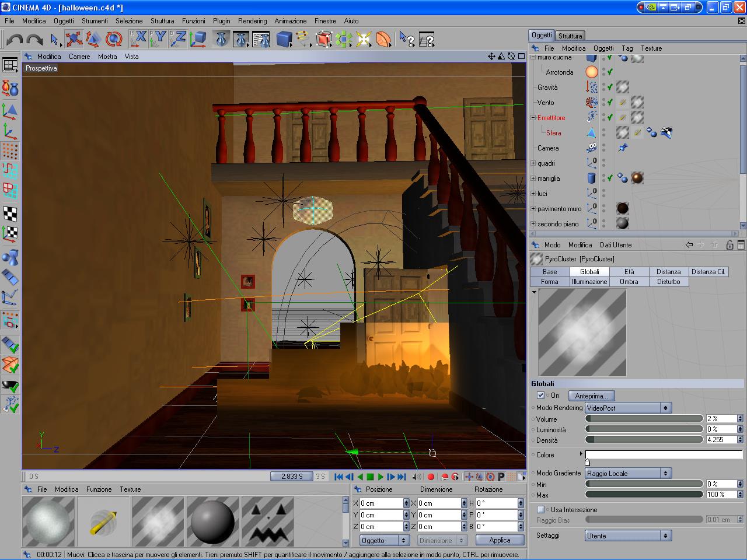Toggle the X axis lock
This screenshot has height=560, width=747.
click(139, 39)
